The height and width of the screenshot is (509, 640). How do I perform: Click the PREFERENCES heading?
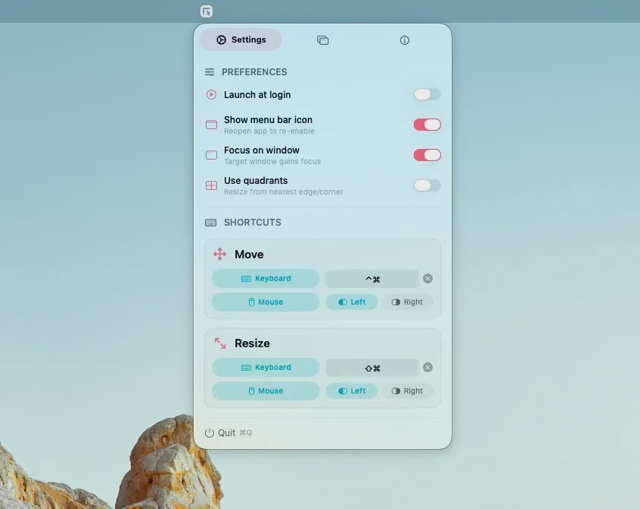pos(254,72)
